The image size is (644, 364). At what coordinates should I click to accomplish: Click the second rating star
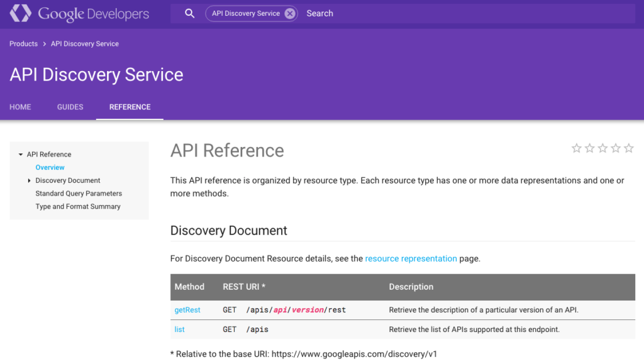pyautogui.click(x=589, y=148)
